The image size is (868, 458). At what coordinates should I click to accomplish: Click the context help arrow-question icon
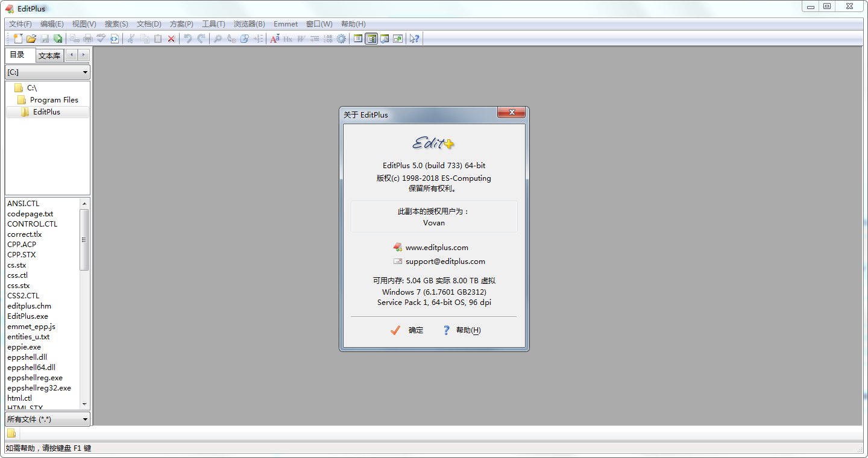click(x=414, y=39)
